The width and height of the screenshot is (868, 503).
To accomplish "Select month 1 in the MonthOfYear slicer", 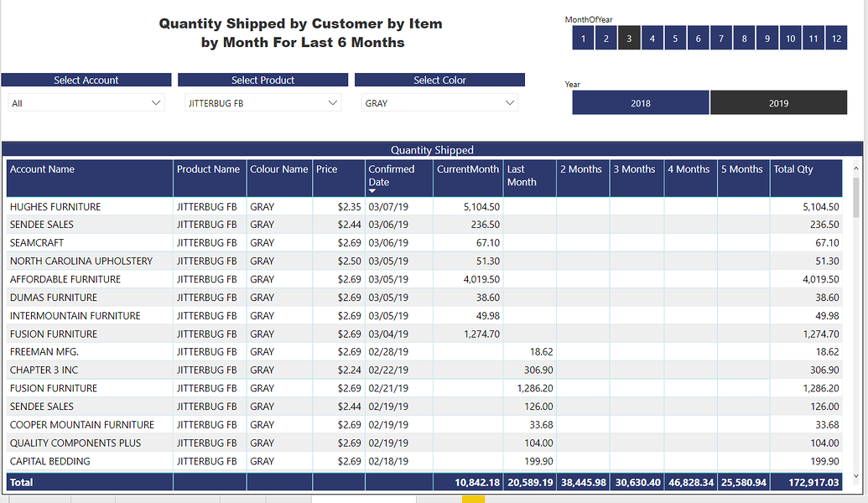I will (x=583, y=38).
